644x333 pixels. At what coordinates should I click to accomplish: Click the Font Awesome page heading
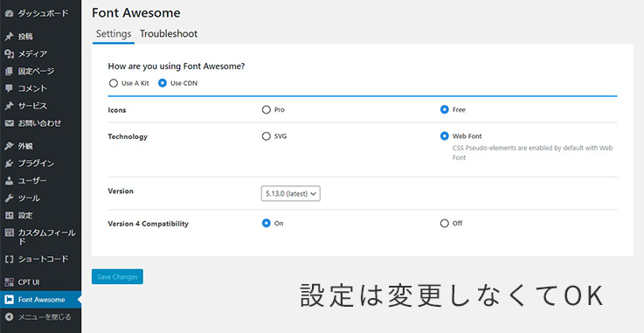[x=136, y=13]
